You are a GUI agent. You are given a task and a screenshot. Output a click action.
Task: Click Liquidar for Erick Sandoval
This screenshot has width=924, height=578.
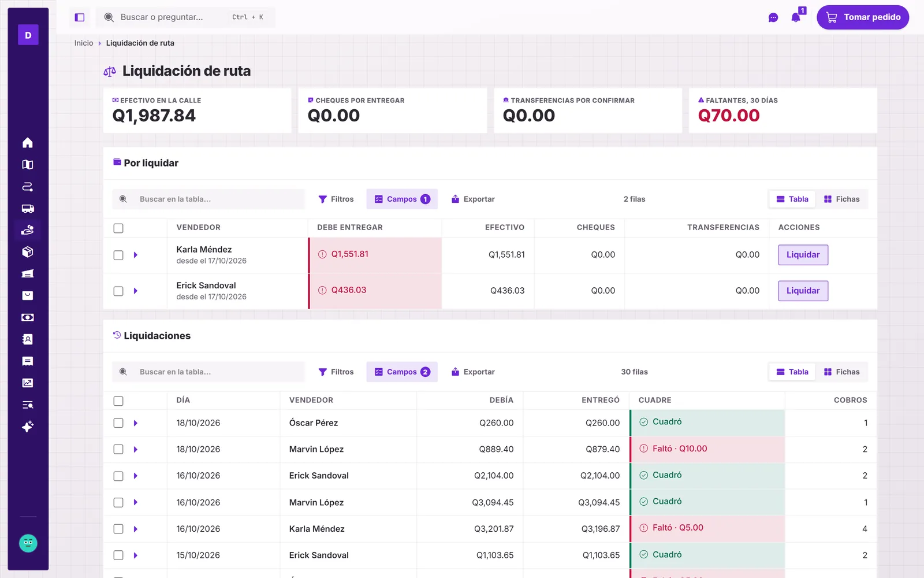(803, 291)
